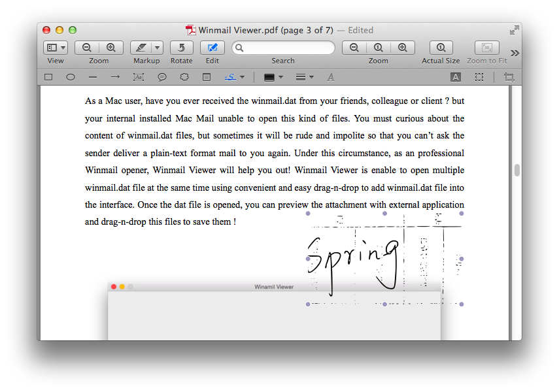Screen dimensions: 559x392
Task: Show more toolbar items chevron
Action: (x=515, y=53)
